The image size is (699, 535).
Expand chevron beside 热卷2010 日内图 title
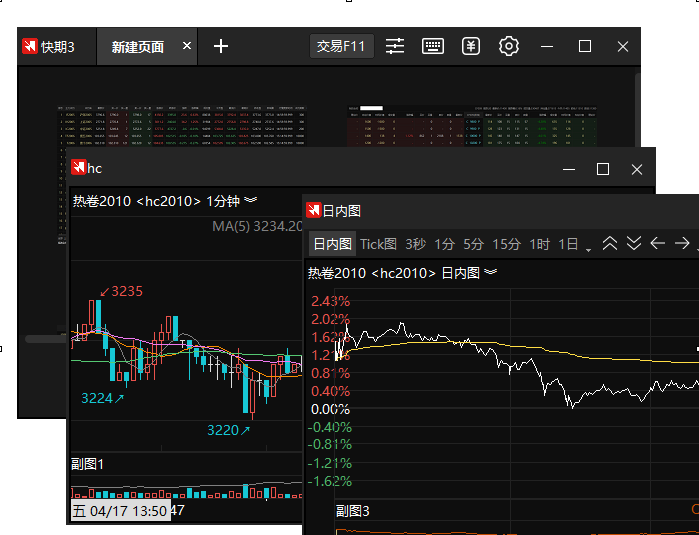point(490,272)
